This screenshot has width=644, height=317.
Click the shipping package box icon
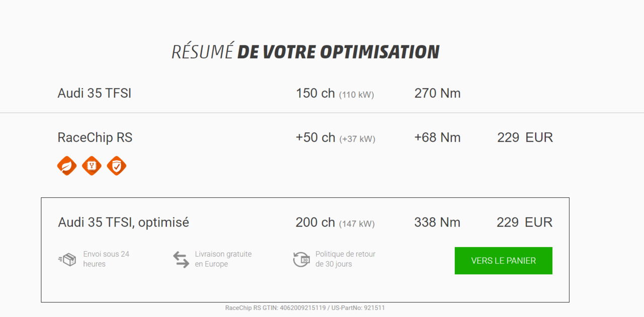pos(67,260)
